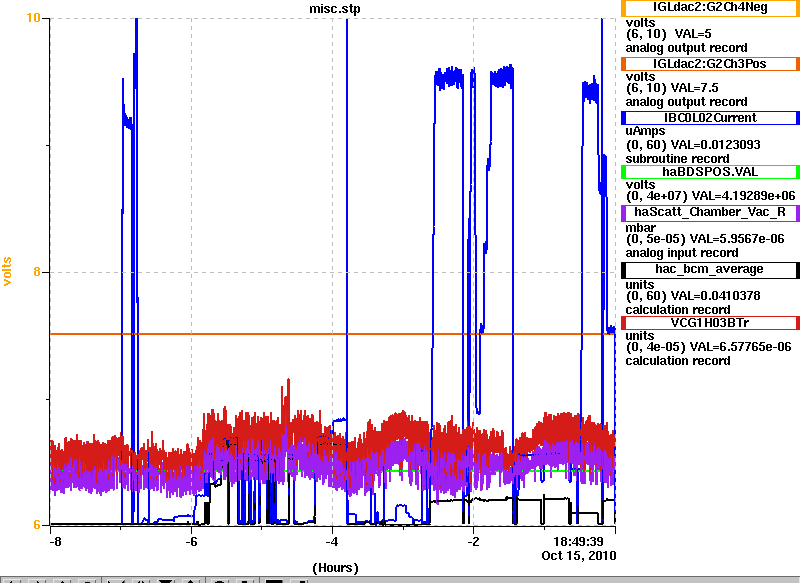
Task: Click the x-axis tick label '-2'
Action: [473, 542]
